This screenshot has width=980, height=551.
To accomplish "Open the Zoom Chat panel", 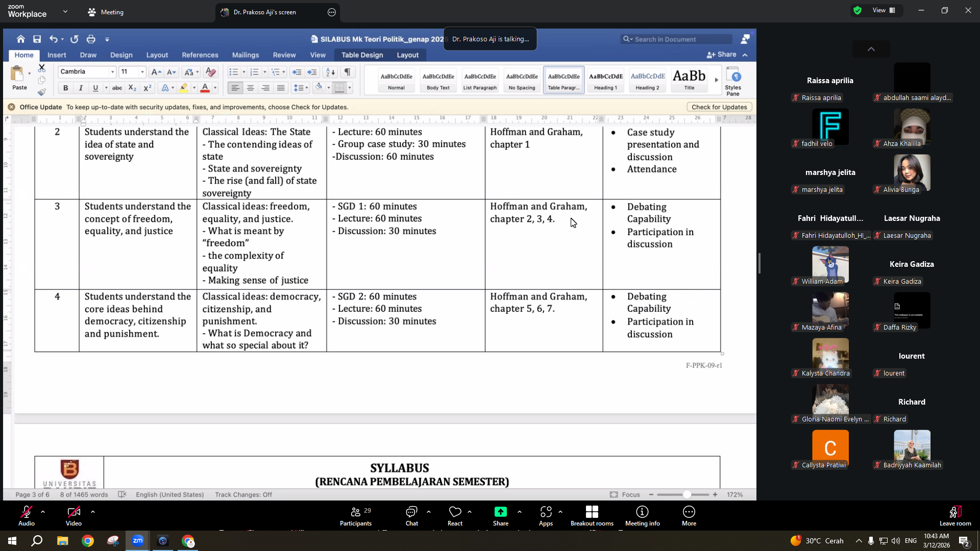I will point(411,516).
